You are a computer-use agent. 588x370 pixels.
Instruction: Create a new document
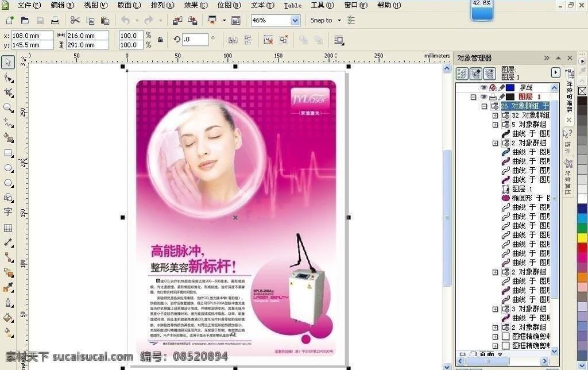(x=9, y=20)
